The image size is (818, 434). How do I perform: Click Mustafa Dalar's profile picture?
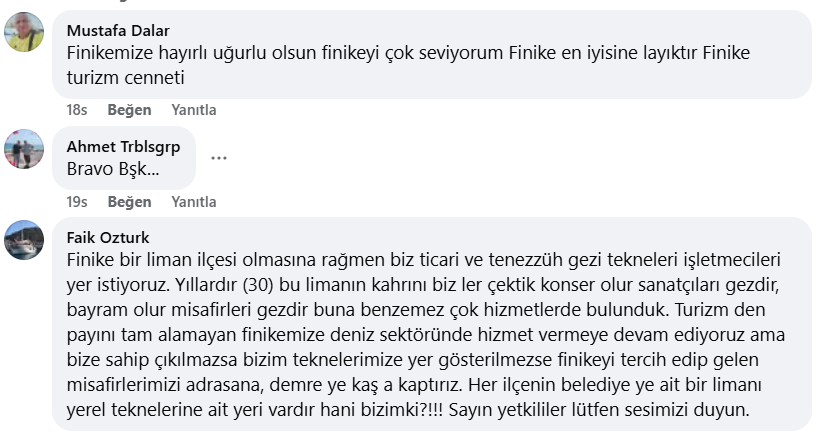click(25, 32)
